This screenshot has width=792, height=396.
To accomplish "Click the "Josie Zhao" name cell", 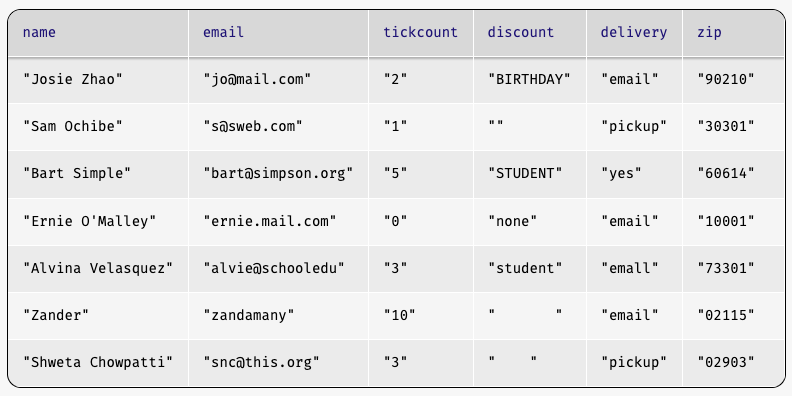I will coord(98,80).
